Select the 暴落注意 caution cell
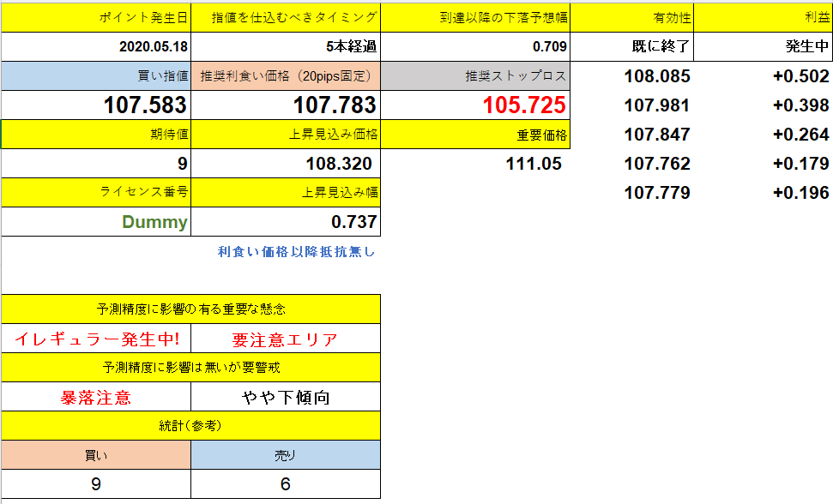Image resolution: width=833 pixels, height=504 pixels. point(97,397)
